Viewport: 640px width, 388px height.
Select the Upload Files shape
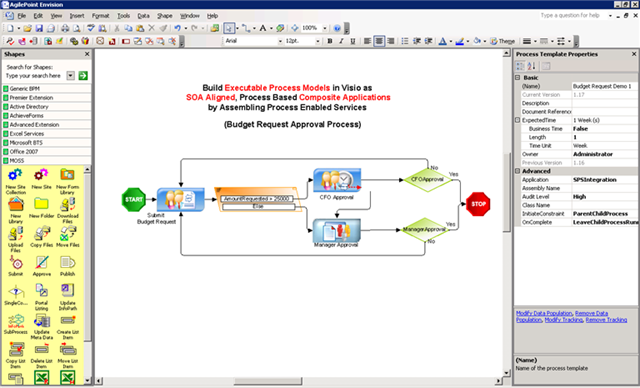(16, 239)
